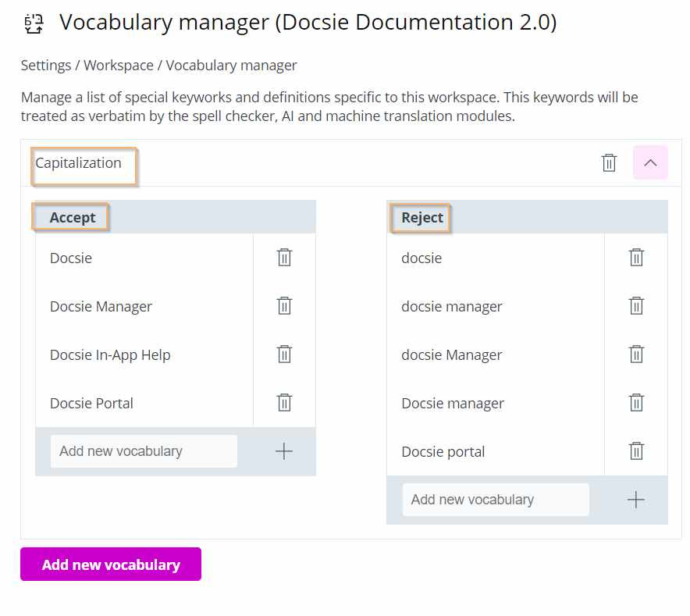690x616 pixels.
Task: Select rejected entry Docsie portal
Action: 443,452
